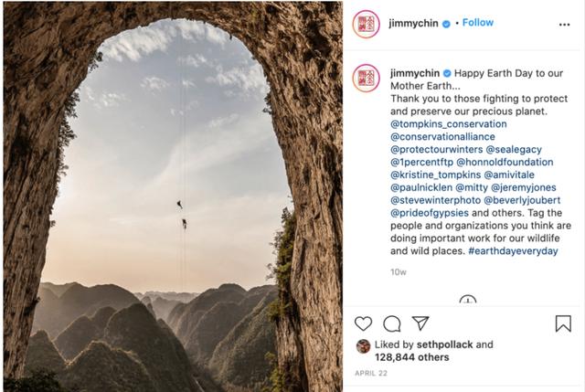Open the @conservationalliance profile link
The height and width of the screenshot is (392, 585).
pyautogui.click(x=442, y=136)
